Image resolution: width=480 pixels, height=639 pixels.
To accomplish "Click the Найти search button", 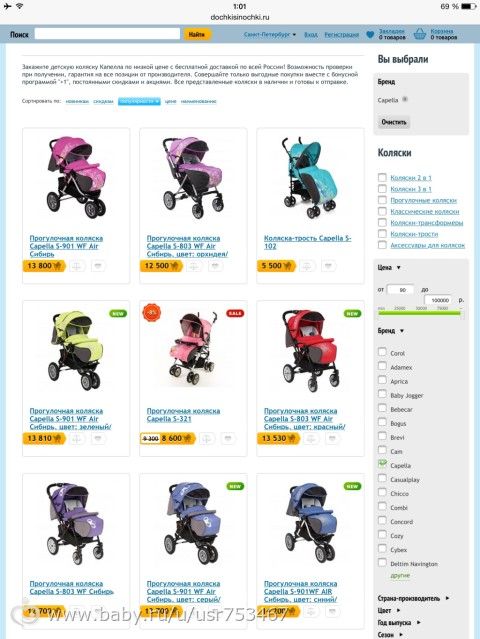I will point(197,34).
